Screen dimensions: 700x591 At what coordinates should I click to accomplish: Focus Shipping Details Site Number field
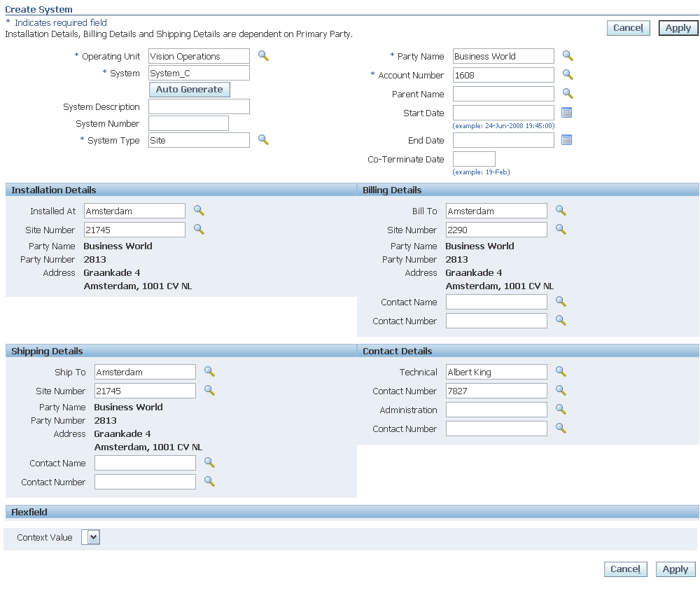coord(145,391)
